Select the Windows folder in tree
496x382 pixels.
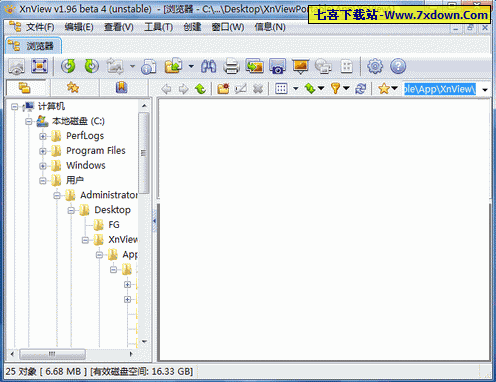(86, 165)
